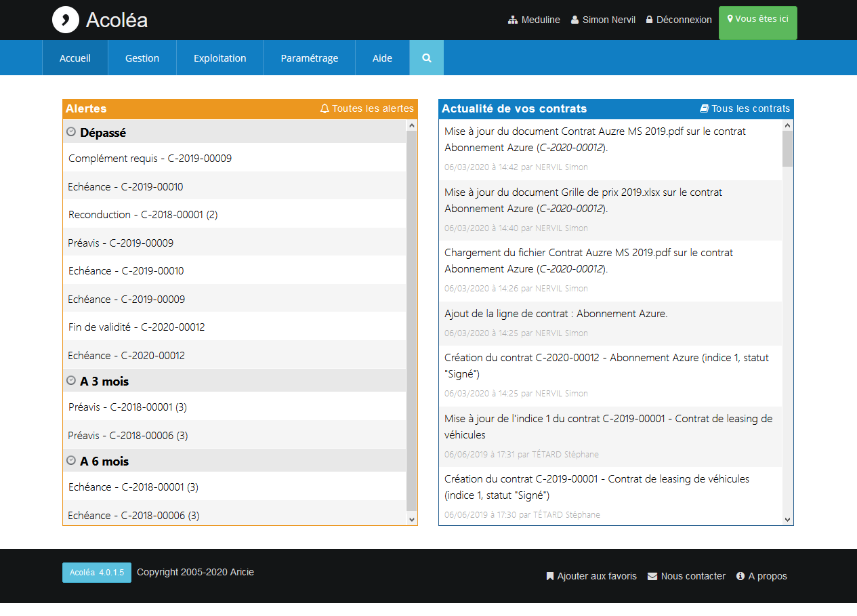Open news Création du contrat C-2020-00012
The image size is (857, 616).
click(610, 376)
